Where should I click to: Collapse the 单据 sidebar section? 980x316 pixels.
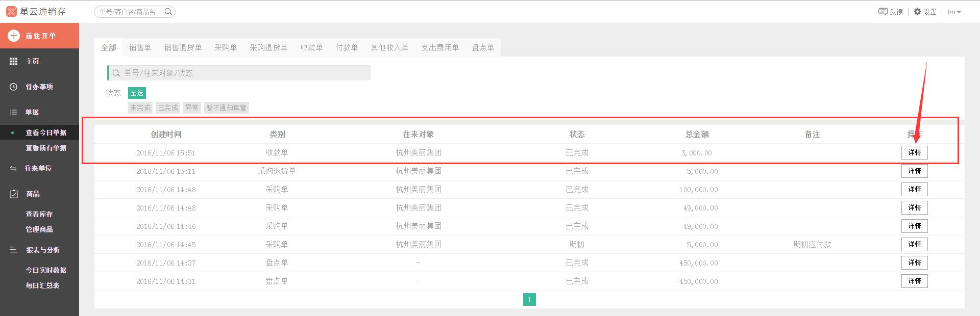click(x=32, y=112)
